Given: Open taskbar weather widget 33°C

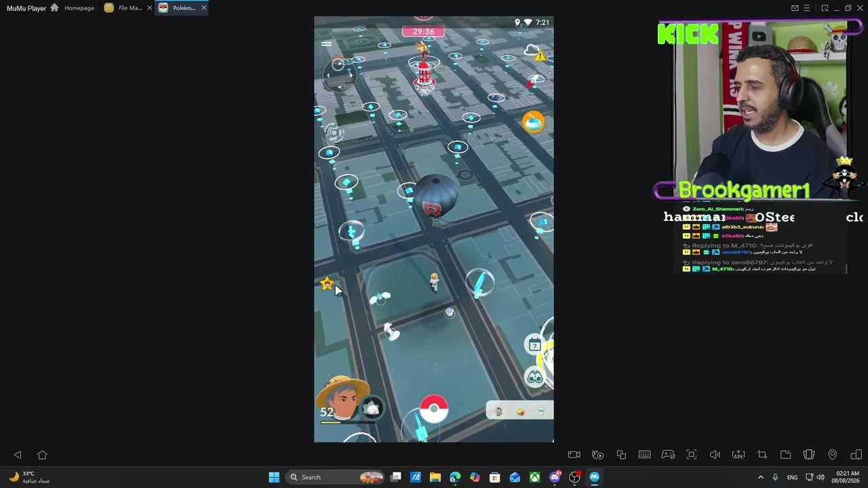Looking at the screenshot, I should pyautogui.click(x=28, y=477).
